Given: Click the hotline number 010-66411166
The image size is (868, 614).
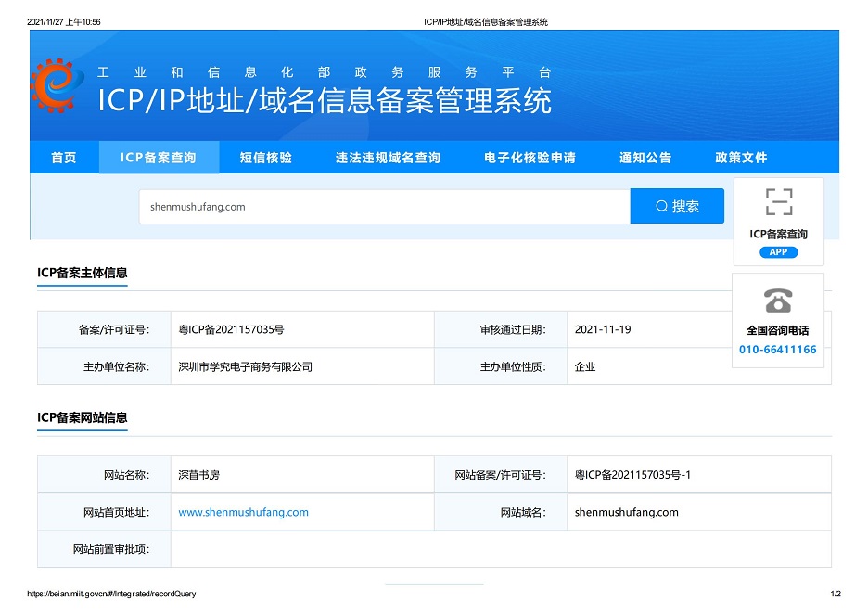Looking at the screenshot, I should pos(778,350).
